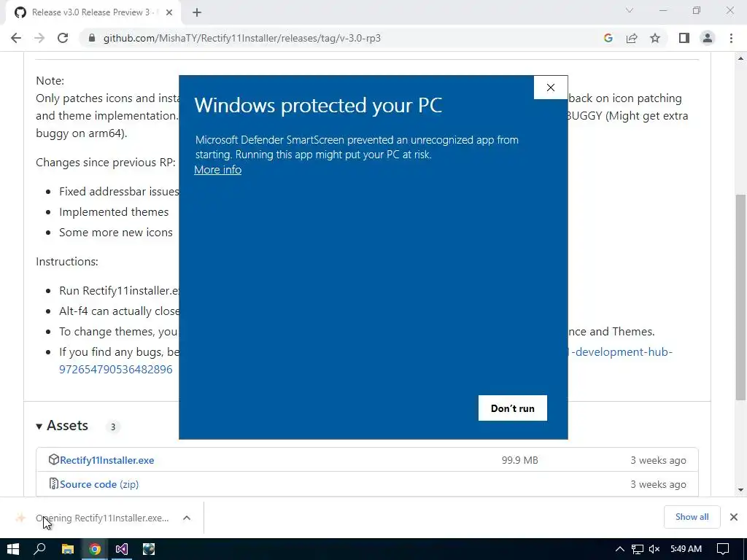
Task: Toggle Chrome side panel
Action: (x=684, y=38)
